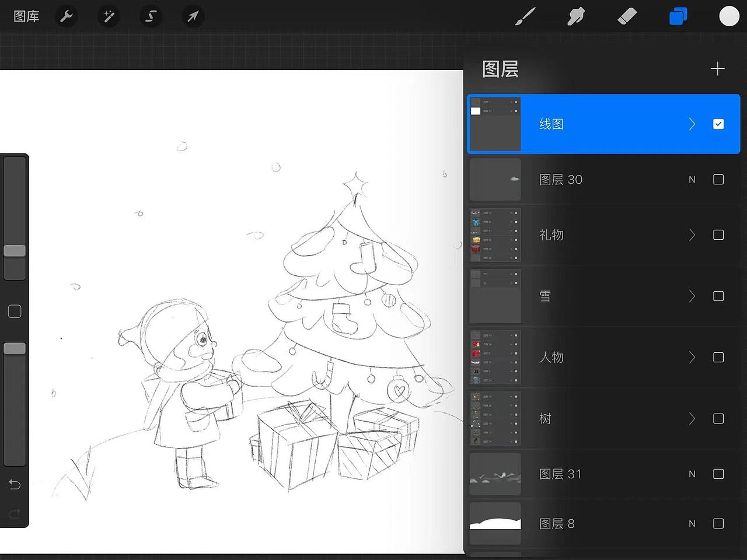This screenshot has width=747, height=560.
Task: Undo the last stroke
Action: pos(15,485)
